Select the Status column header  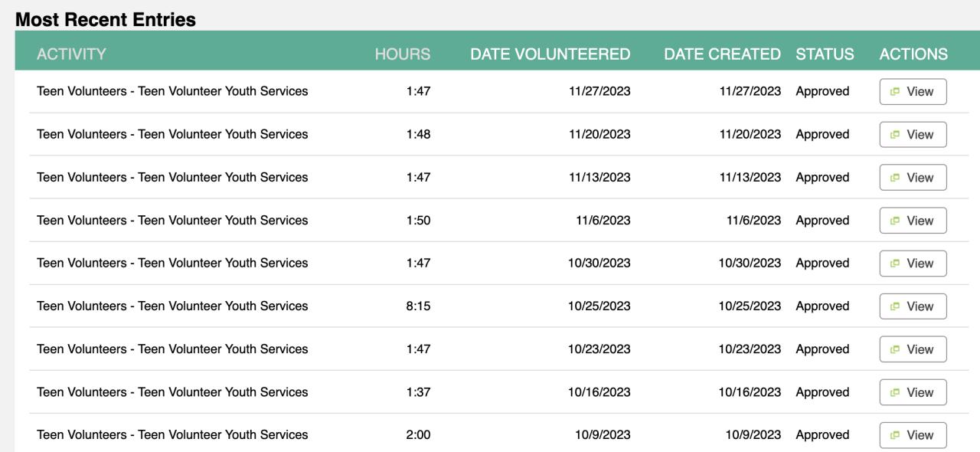[x=825, y=54]
